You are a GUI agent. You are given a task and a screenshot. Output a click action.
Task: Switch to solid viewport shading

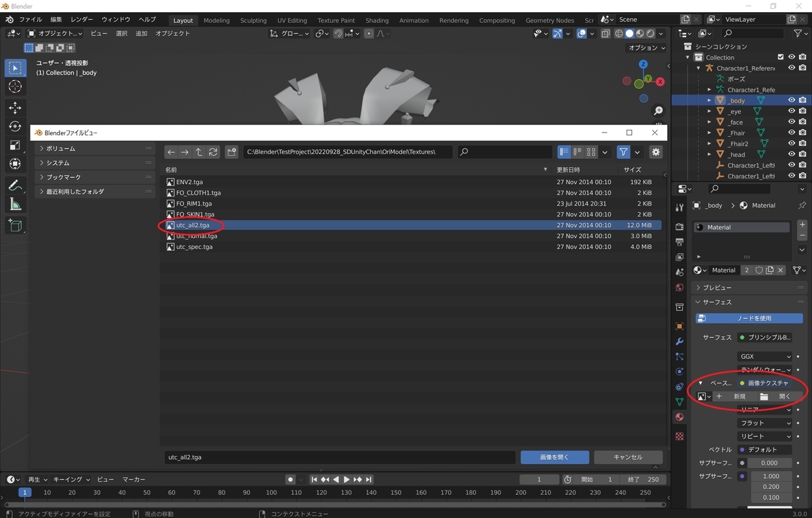[x=629, y=33]
